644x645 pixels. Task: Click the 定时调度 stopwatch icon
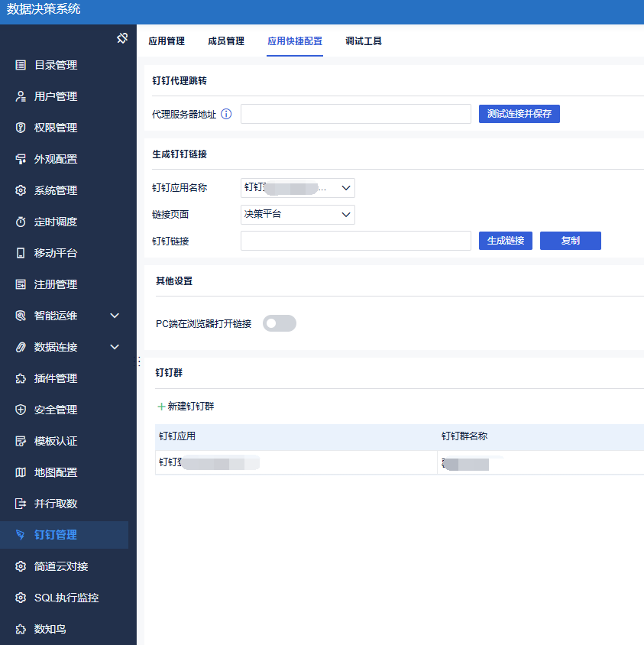(21, 222)
